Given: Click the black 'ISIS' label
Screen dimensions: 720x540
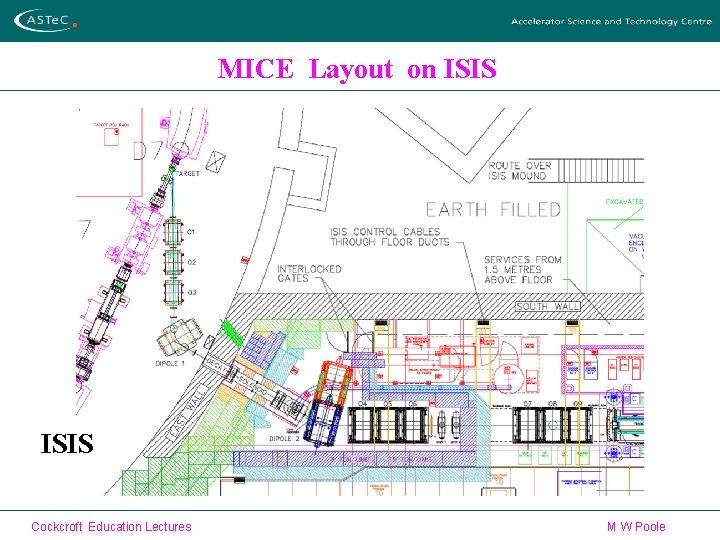Looking at the screenshot, I should click(x=67, y=444).
